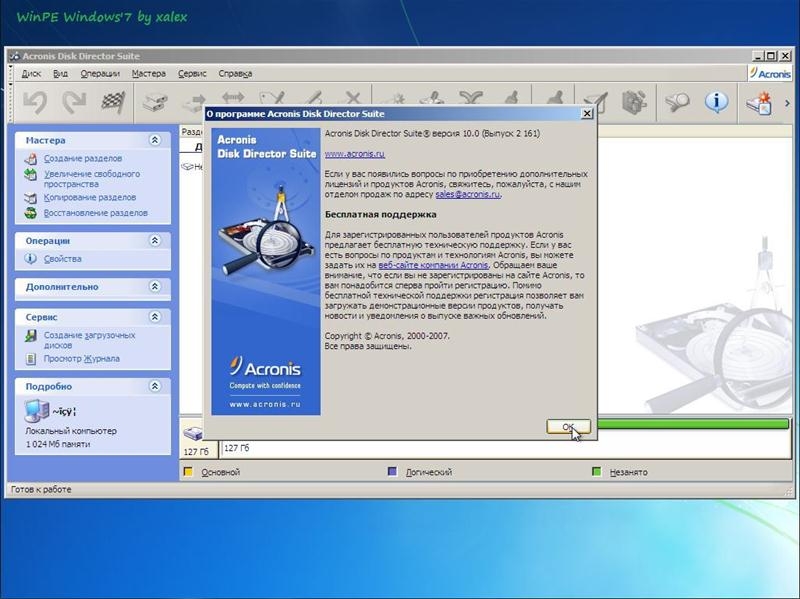
Task: Click the Бесплатная поддержка heading
Action: point(381,215)
